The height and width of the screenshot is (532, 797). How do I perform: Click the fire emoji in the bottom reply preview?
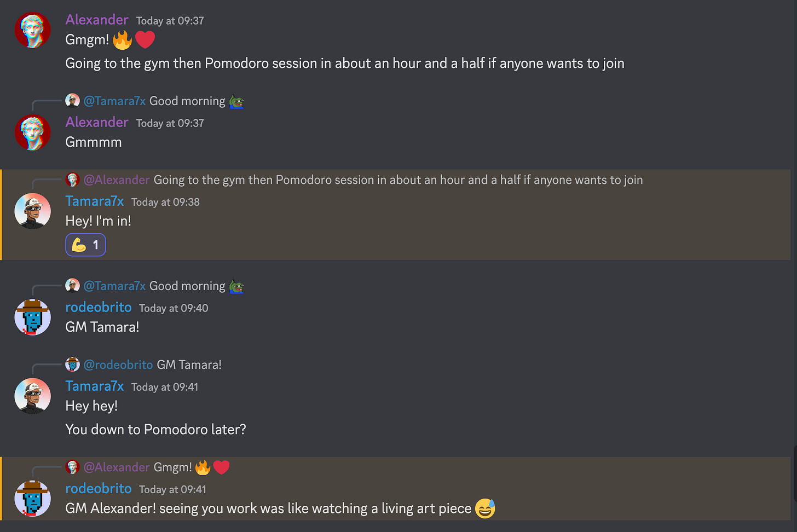(203, 467)
